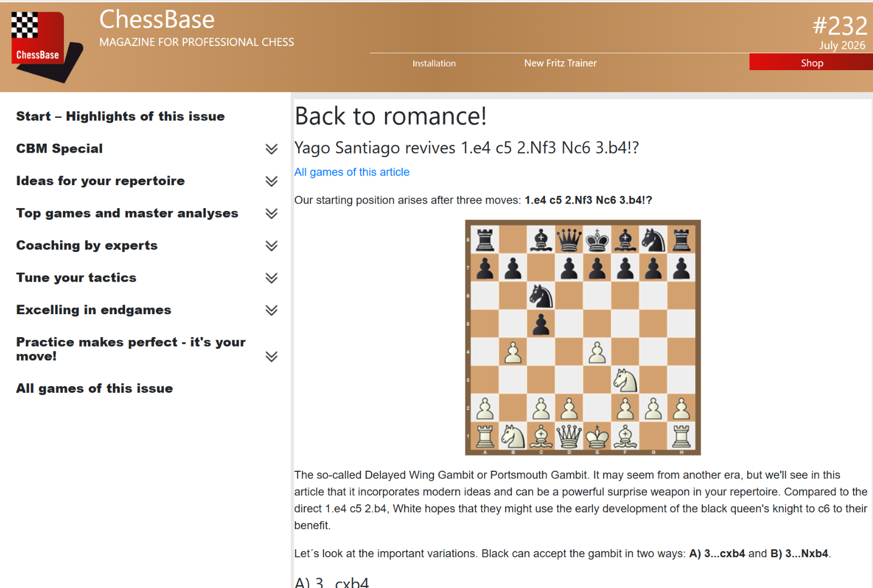Expand Ideas for your repertoire chevron
Image resolution: width=873 pixels, height=588 pixels.
[x=272, y=181]
